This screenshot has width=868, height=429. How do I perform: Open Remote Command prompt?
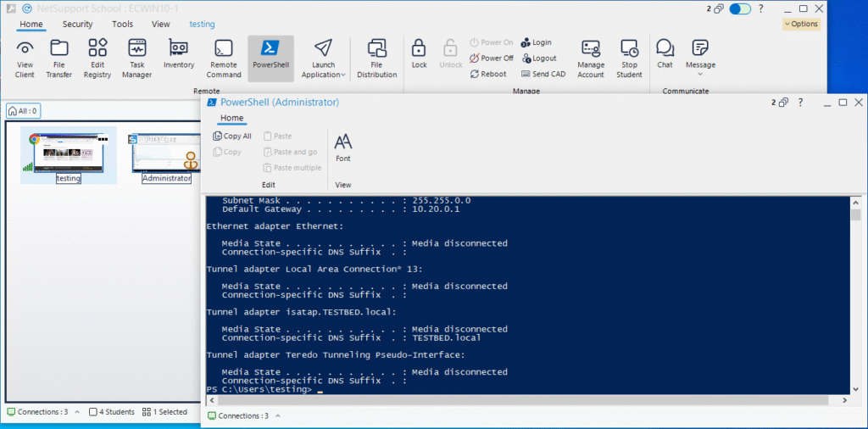[x=224, y=58]
